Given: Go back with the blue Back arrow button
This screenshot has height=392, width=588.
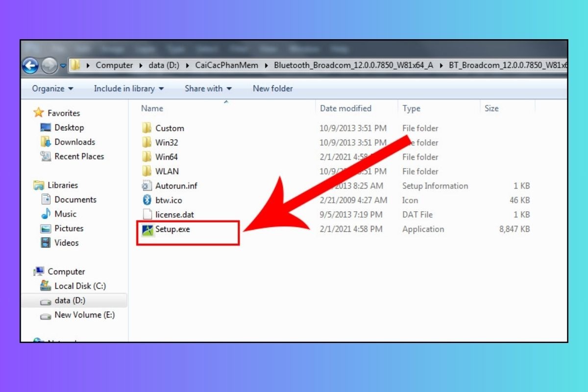Looking at the screenshot, I should pyautogui.click(x=30, y=66).
